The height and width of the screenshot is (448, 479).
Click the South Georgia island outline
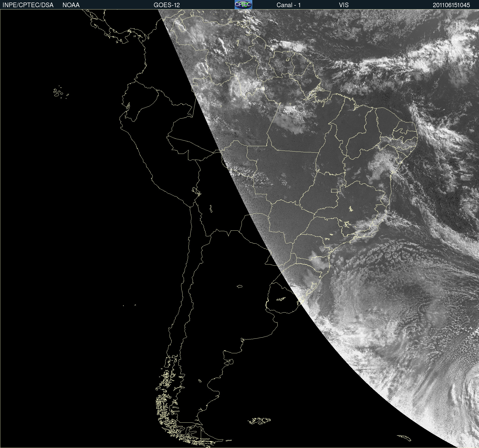[404, 438]
